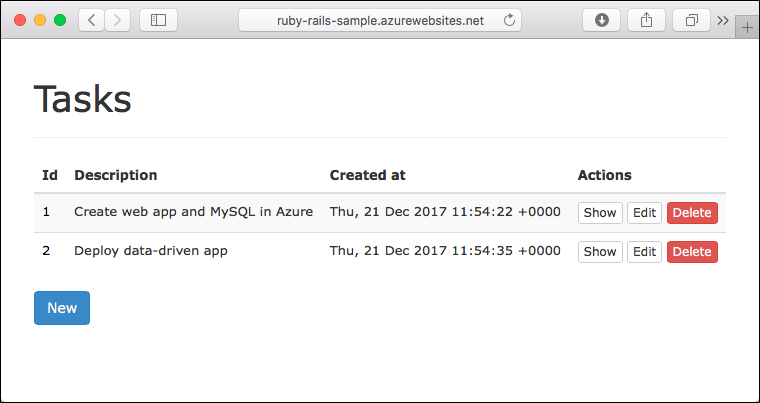Create a task with New button

point(62,308)
